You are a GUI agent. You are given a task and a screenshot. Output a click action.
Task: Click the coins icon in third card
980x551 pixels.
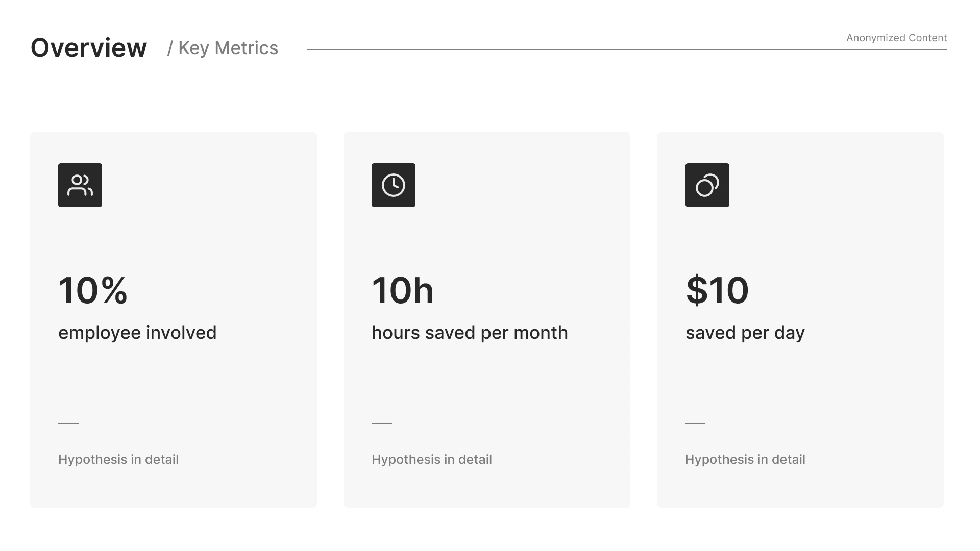[707, 185]
